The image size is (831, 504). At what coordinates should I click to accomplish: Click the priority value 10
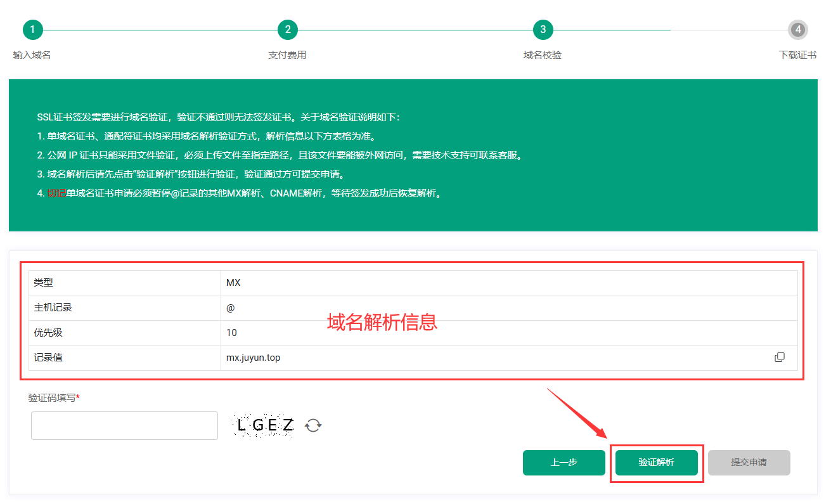pos(231,333)
